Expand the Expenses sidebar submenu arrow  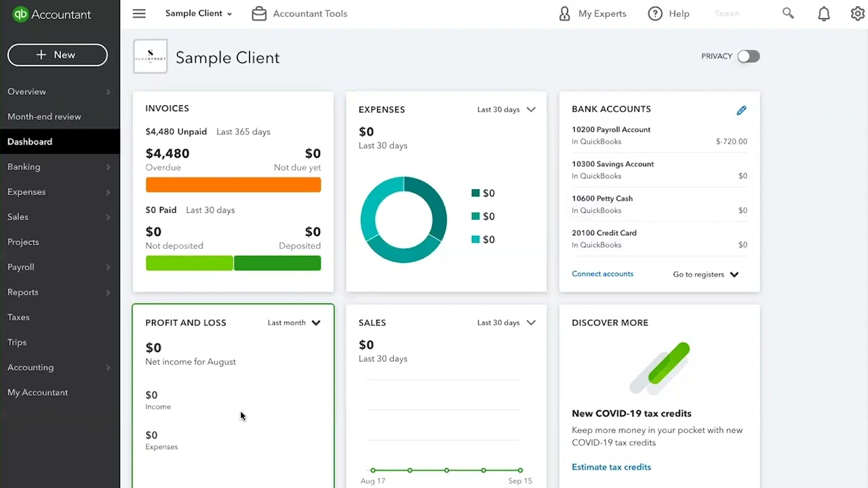[x=108, y=192]
